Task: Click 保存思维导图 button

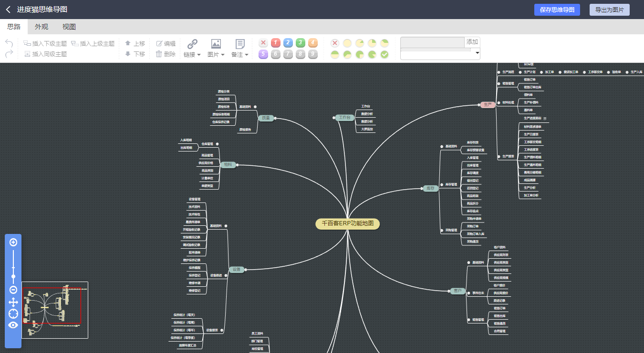Action: tap(557, 10)
